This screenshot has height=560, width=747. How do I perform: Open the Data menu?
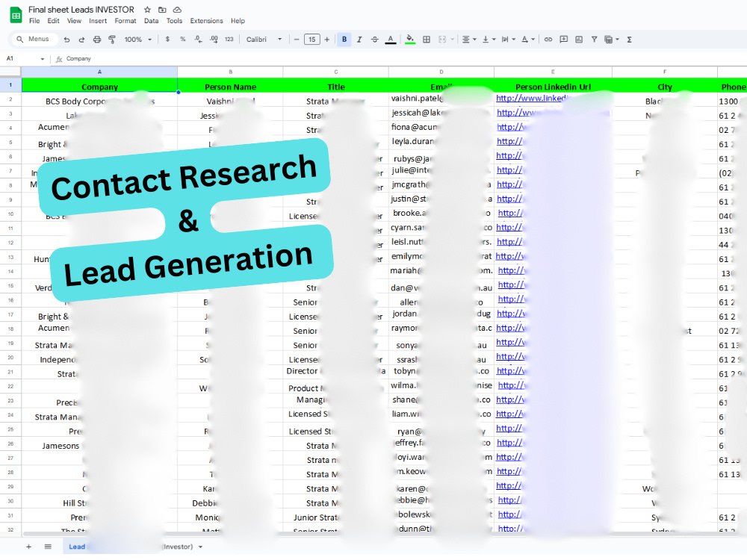(152, 21)
